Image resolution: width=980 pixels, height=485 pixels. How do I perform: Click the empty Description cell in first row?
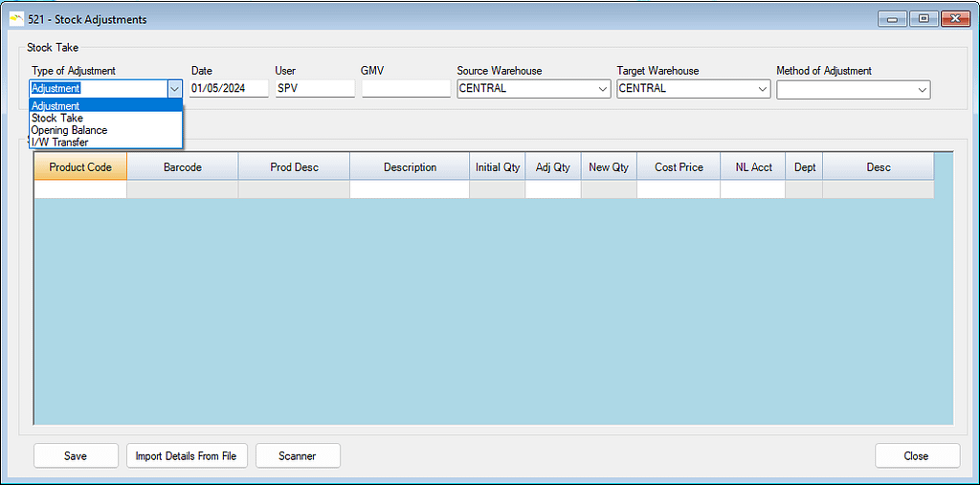(410, 189)
